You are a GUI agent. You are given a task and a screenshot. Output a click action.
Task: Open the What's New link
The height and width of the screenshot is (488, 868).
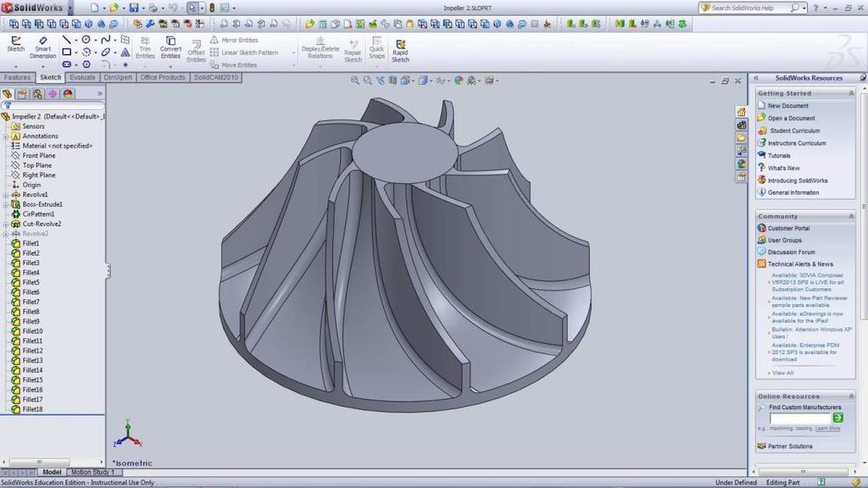coord(784,169)
